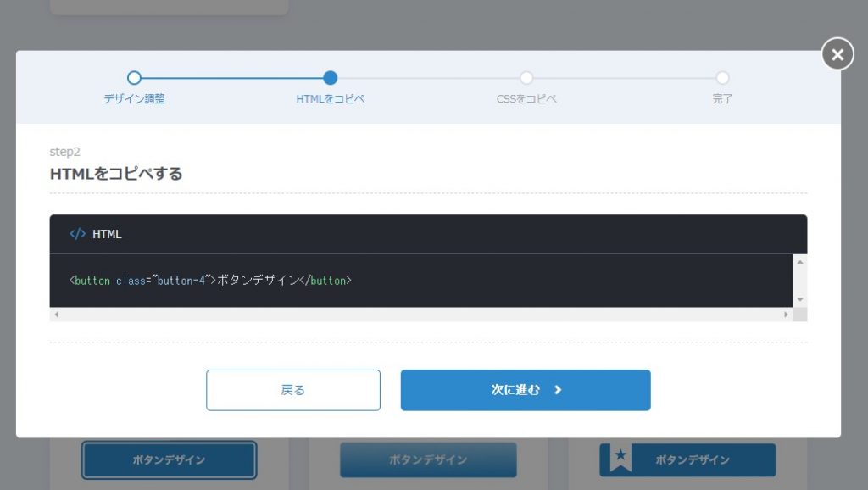Click the CSSをコピペ step circle

coord(526,77)
